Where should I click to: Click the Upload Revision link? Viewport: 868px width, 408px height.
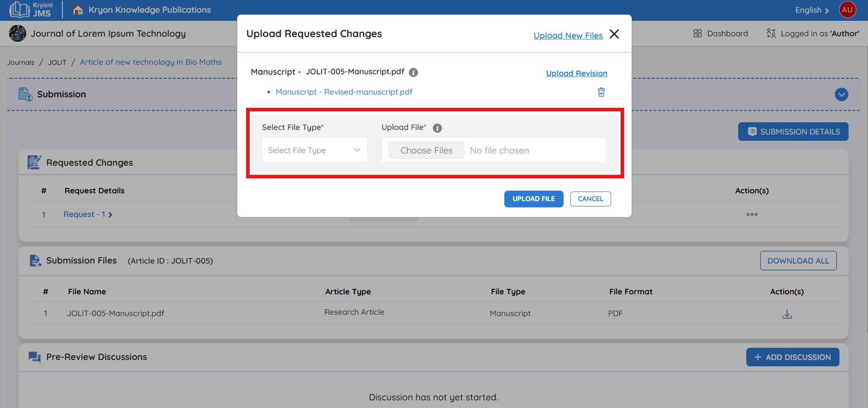(576, 73)
